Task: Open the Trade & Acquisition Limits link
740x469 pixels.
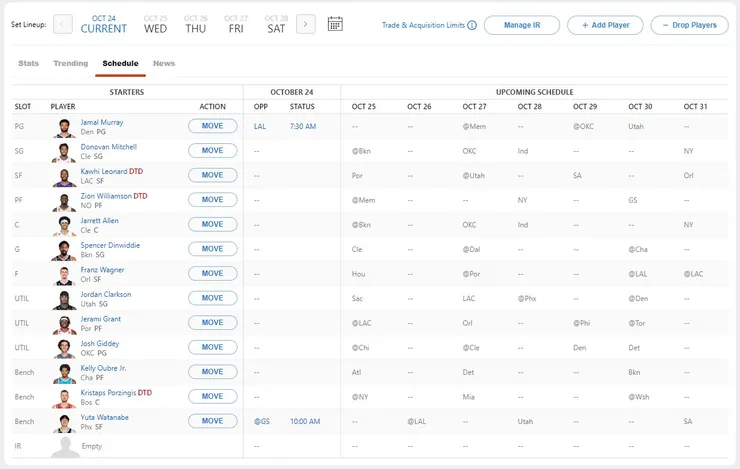Action: click(x=423, y=25)
